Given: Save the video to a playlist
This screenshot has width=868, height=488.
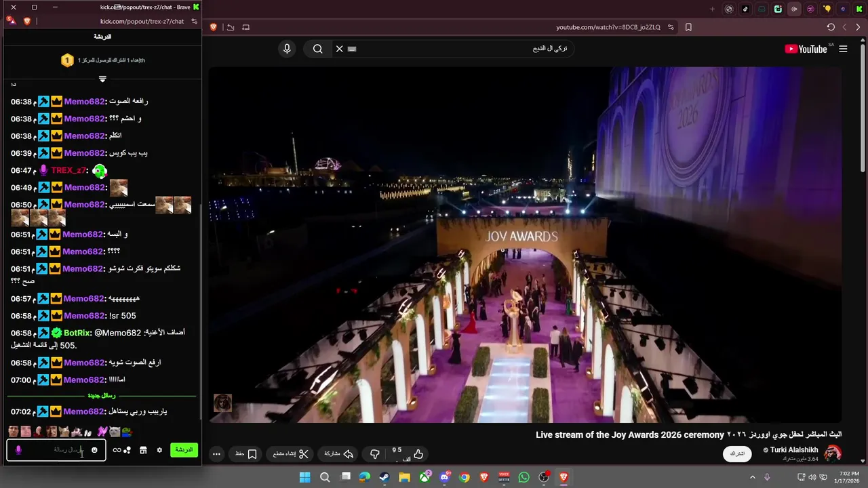Looking at the screenshot, I should (x=246, y=454).
